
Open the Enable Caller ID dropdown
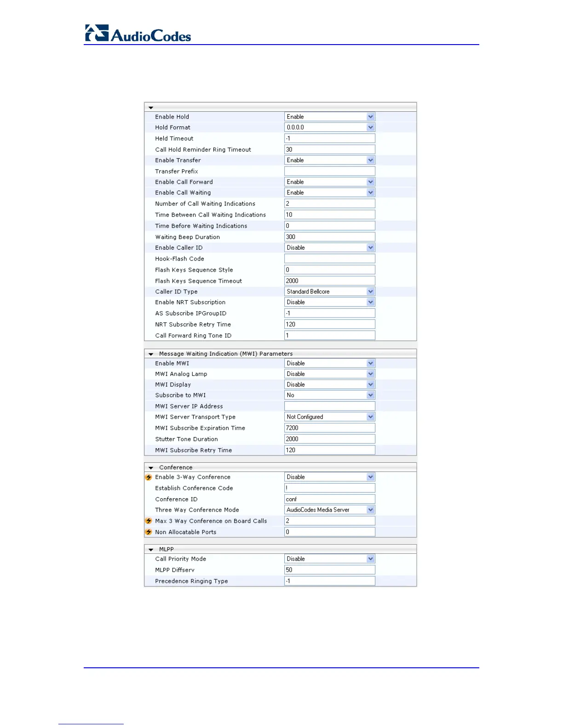click(330, 247)
